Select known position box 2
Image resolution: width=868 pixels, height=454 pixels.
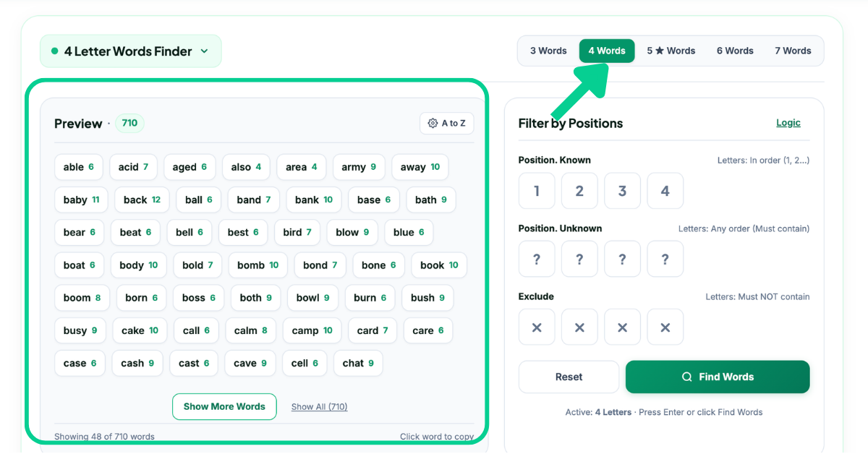pyautogui.click(x=579, y=191)
